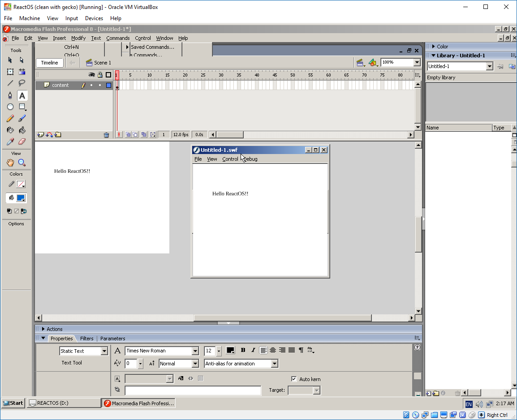Click the Add Motion Guide icon
The width and height of the screenshot is (517, 420).
pos(49,135)
